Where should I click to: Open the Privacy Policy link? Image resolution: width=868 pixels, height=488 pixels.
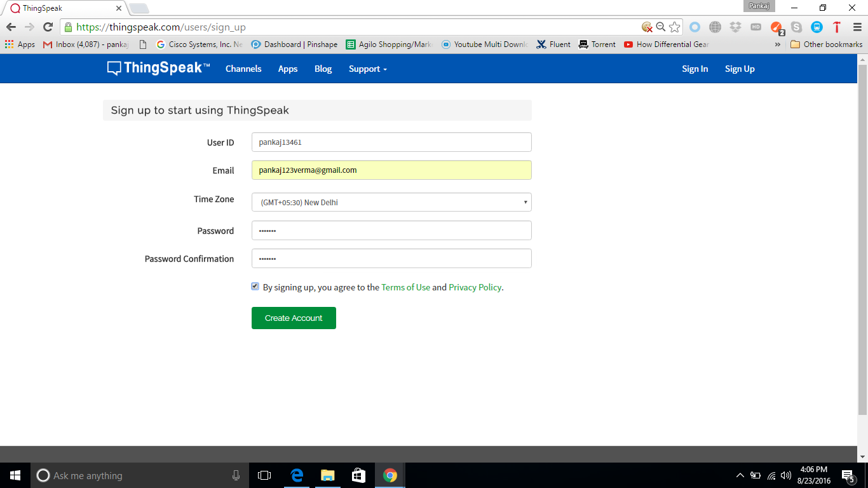click(x=475, y=287)
